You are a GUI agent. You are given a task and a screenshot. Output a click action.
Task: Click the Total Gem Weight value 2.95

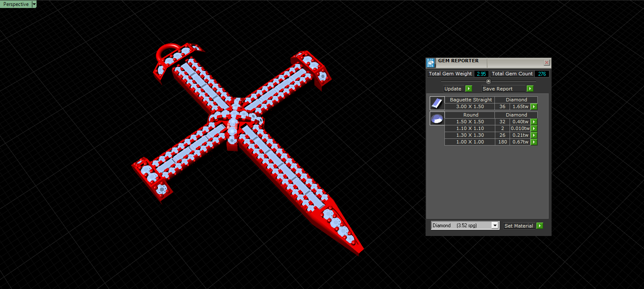pos(481,74)
